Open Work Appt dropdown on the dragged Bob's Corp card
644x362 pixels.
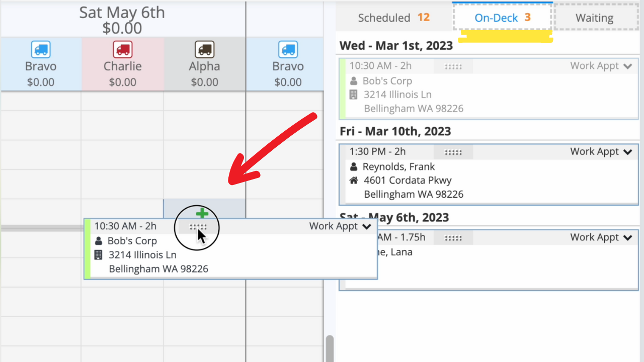pos(367,227)
